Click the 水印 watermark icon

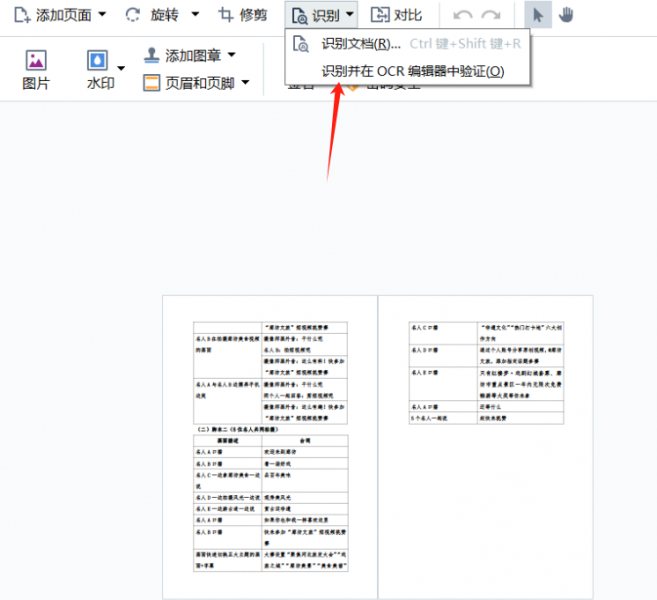pos(97,60)
